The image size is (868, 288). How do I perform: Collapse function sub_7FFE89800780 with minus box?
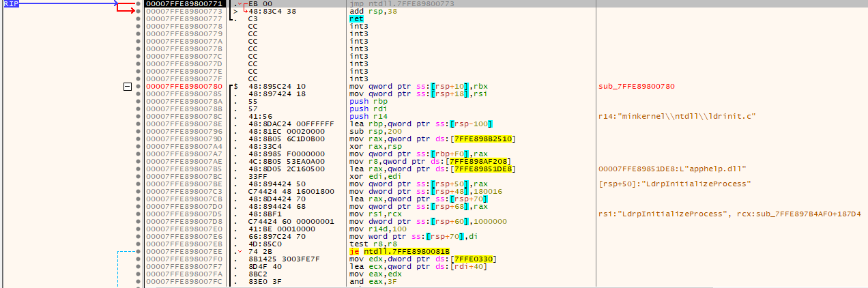tap(127, 87)
